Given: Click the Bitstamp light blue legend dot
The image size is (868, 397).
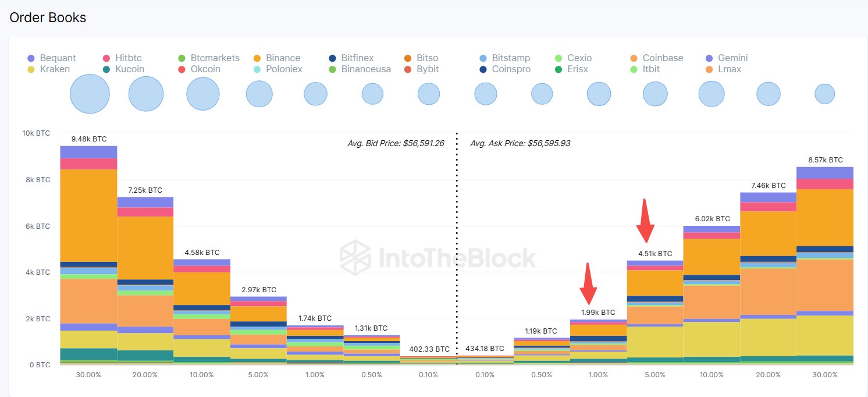Looking at the screenshot, I should tap(483, 58).
